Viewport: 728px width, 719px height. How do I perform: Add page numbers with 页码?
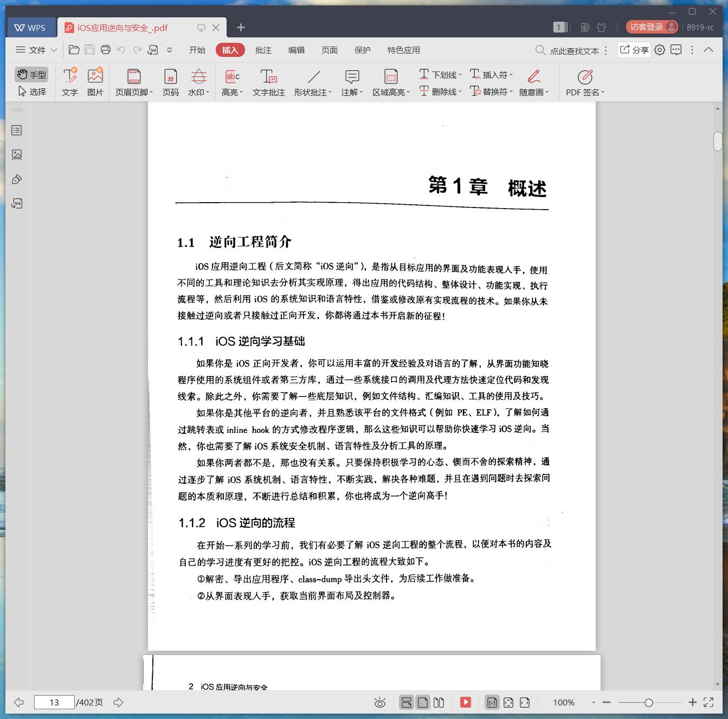tap(171, 82)
